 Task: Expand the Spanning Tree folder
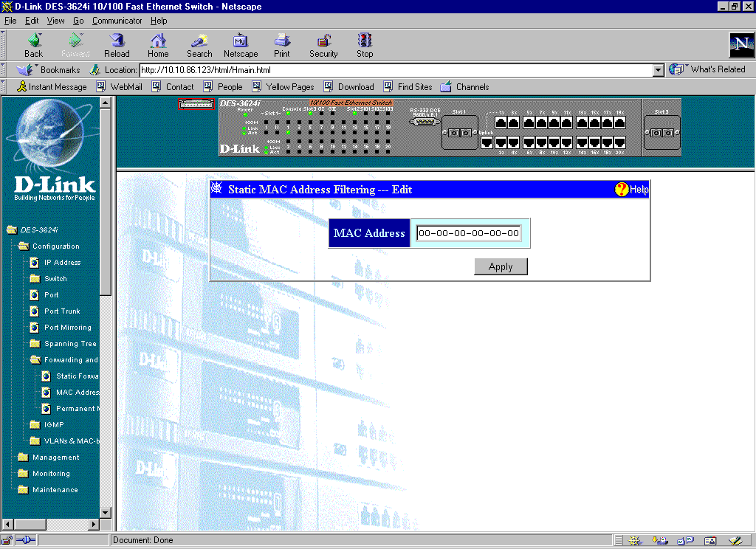click(35, 344)
